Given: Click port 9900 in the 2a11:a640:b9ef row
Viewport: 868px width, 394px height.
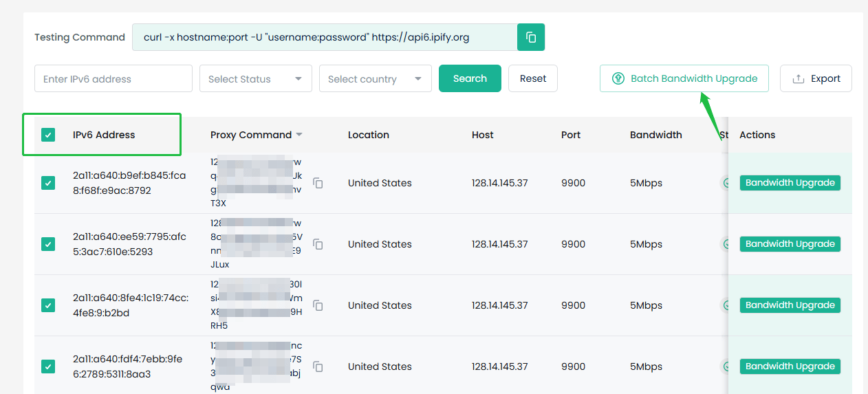Looking at the screenshot, I should coord(573,183).
